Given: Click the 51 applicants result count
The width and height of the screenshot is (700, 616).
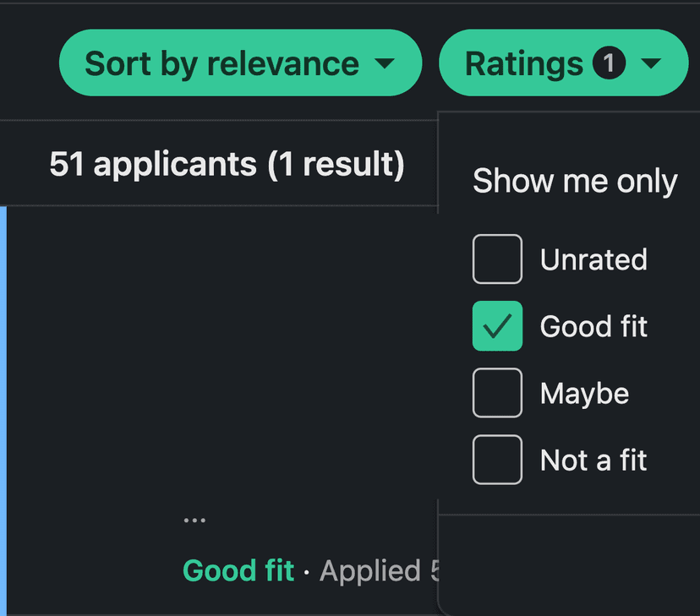Looking at the screenshot, I should click(227, 164).
